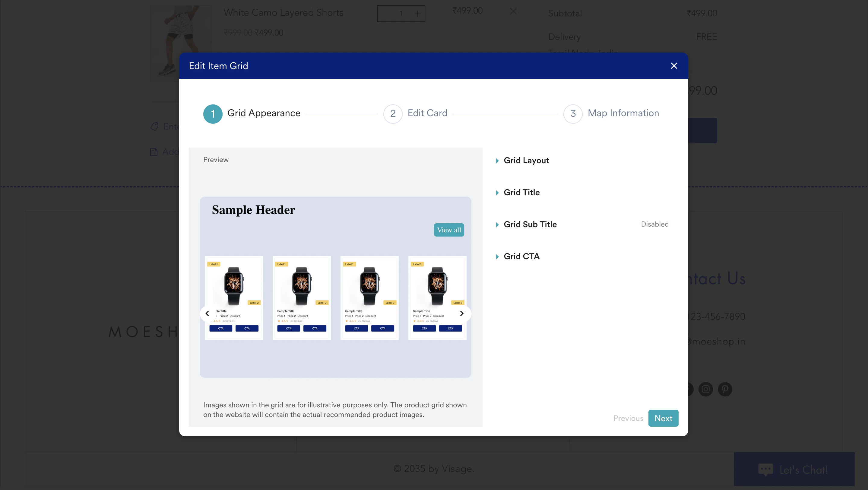
Task: Click the step 1 circle icon
Action: [x=213, y=114]
